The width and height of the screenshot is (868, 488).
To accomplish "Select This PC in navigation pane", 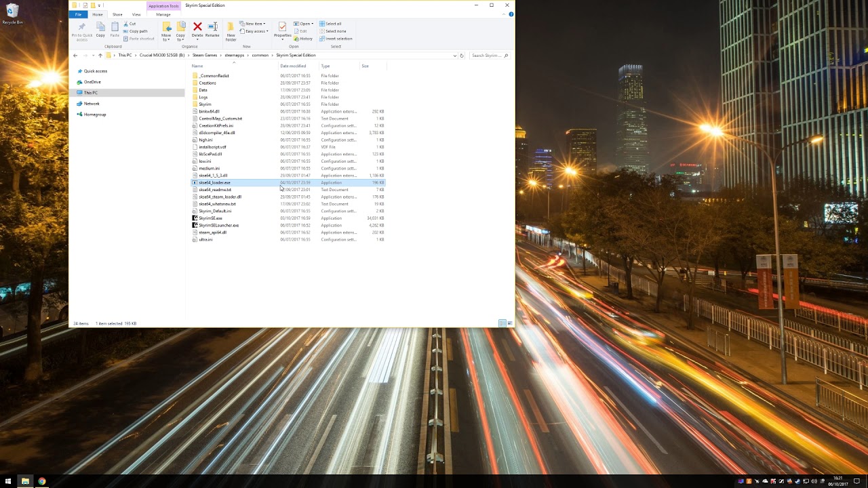I will (91, 93).
